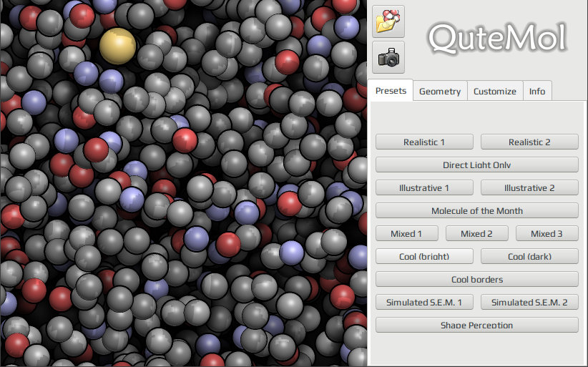
Task: Choose the Illustrative 2 preset
Action: pos(529,188)
